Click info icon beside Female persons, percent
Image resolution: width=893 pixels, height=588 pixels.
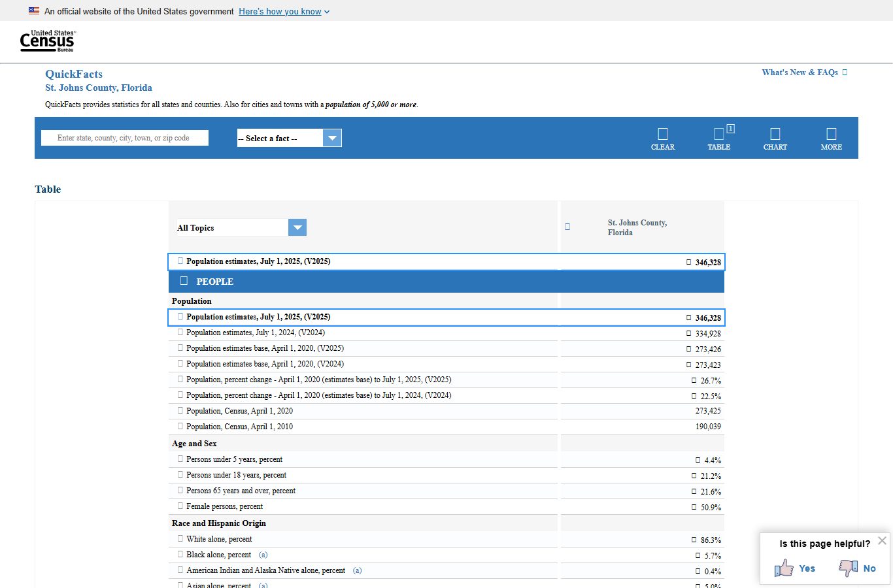point(180,506)
